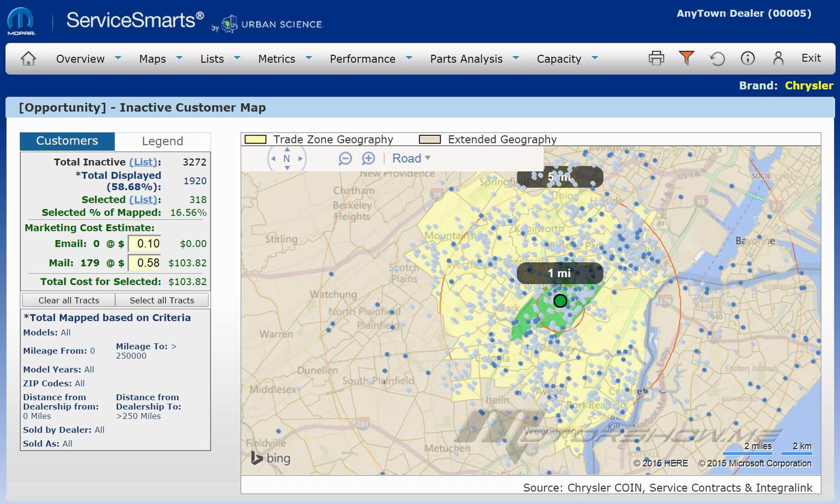
Task: Click the AnyTown Dealer (00005) text
Action: point(744,13)
